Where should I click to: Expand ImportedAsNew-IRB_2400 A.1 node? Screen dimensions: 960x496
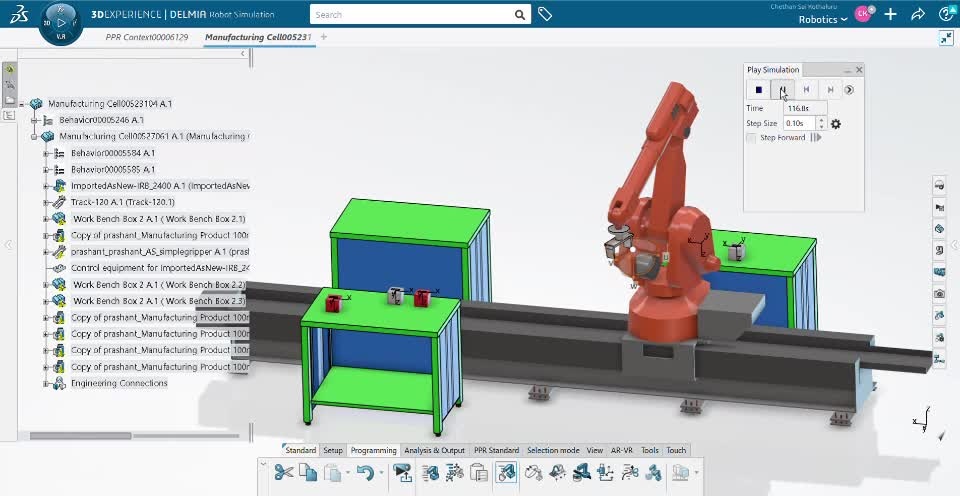pyautogui.click(x=45, y=186)
